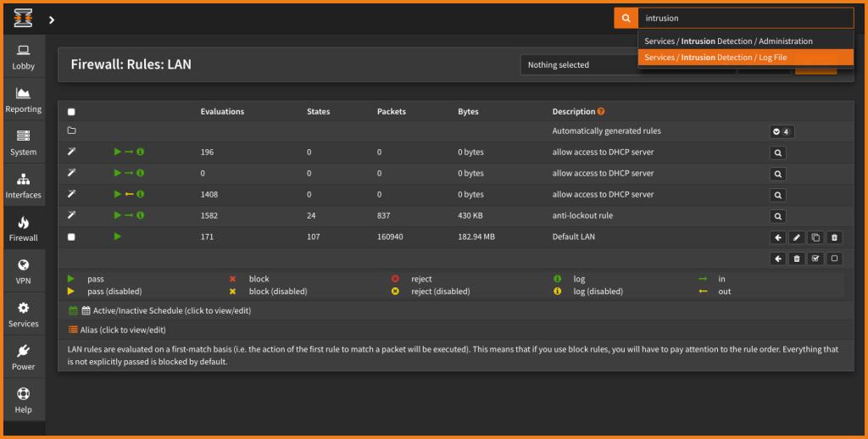This screenshot has height=439, width=868.
Task: Delete the Default LAN rule via trash icon
Action: (834, 238)
